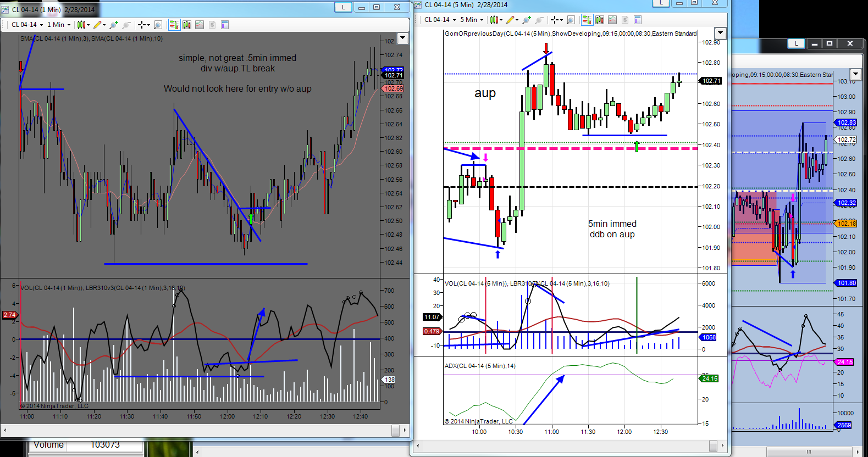Click zoom out icon in 1 Min chart toolbar

(126, 25)
